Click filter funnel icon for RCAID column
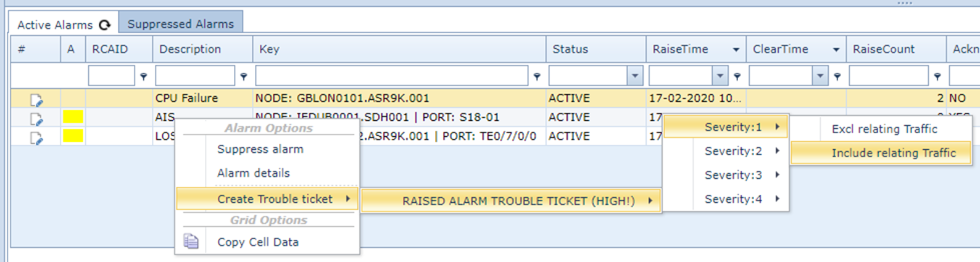This screenshot has width=980, height=262. [144, 76]
